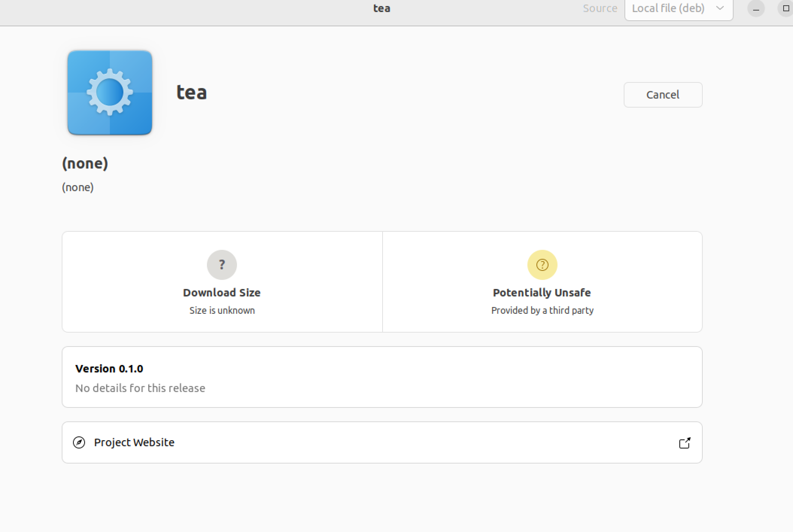This screenshot has width=793, height=532.
Task: Click the (none) summary text below the developer
Action: (78, 187)
